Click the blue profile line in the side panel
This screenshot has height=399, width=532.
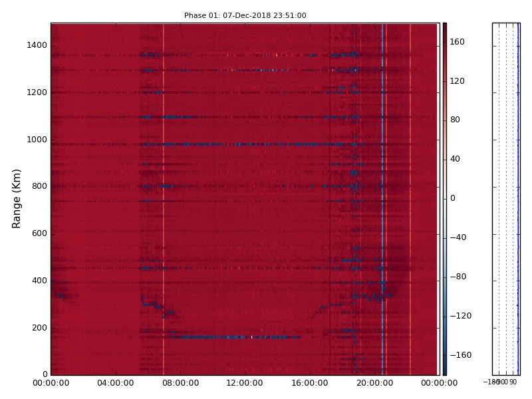pyautogui.click(x=518, y=199)
